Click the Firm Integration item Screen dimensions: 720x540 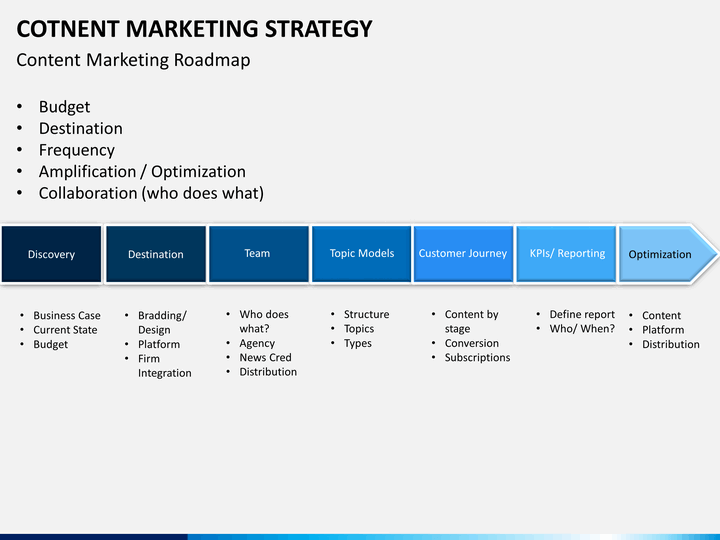click(x=164, y=366)
